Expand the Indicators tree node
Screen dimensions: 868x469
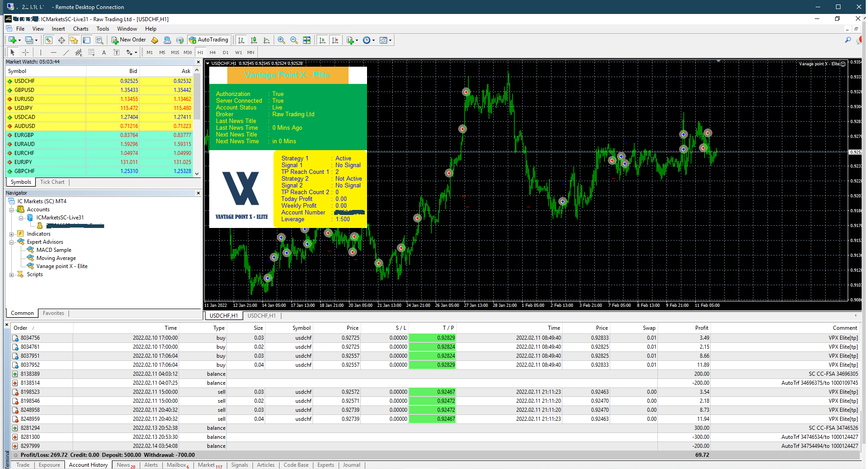coord(12,234)
